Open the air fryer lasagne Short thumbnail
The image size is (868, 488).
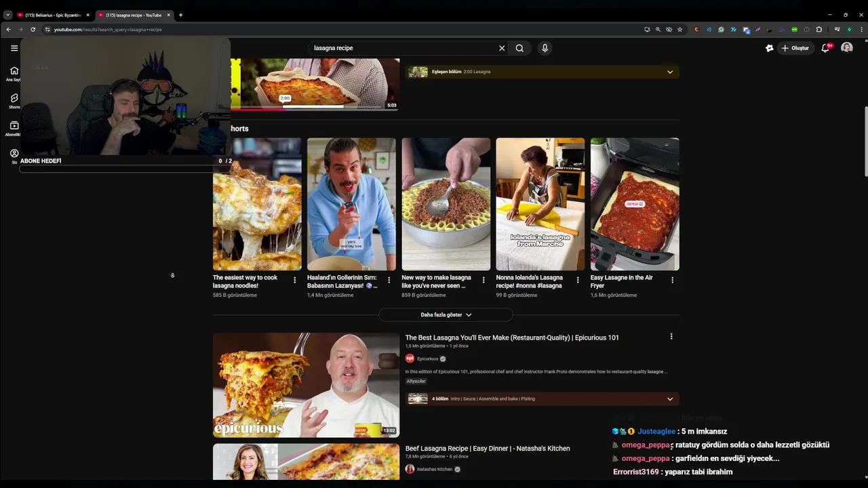coord(635,204)
